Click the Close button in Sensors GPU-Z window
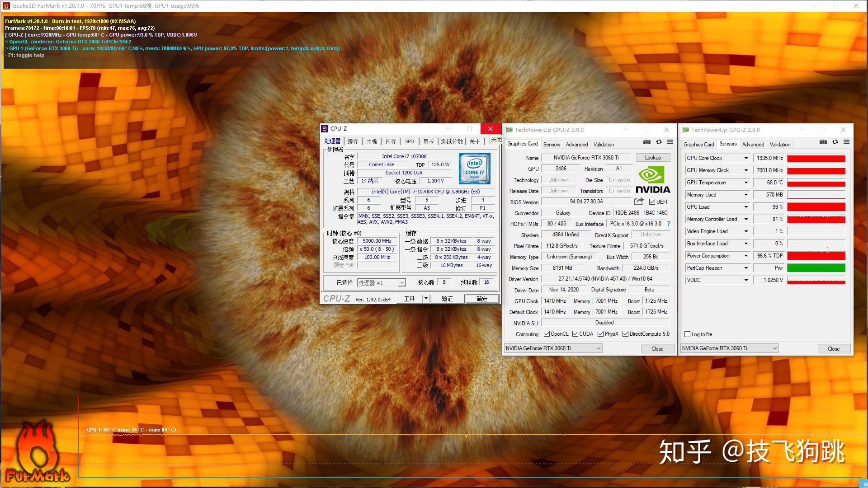 pos(834,349)
